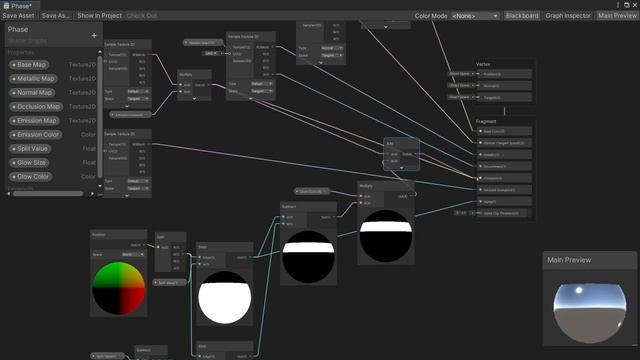The image size is (640, 360).
Task: Click Show In Project button
Action: point(100,16)
